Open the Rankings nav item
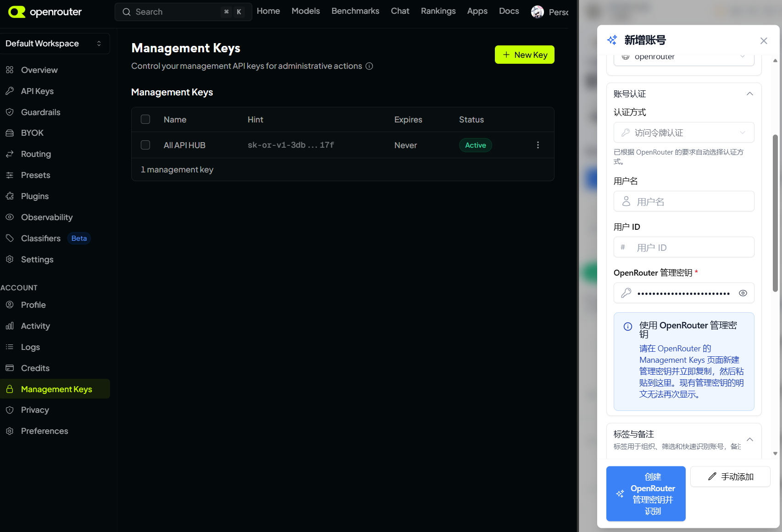 (438, 11)
